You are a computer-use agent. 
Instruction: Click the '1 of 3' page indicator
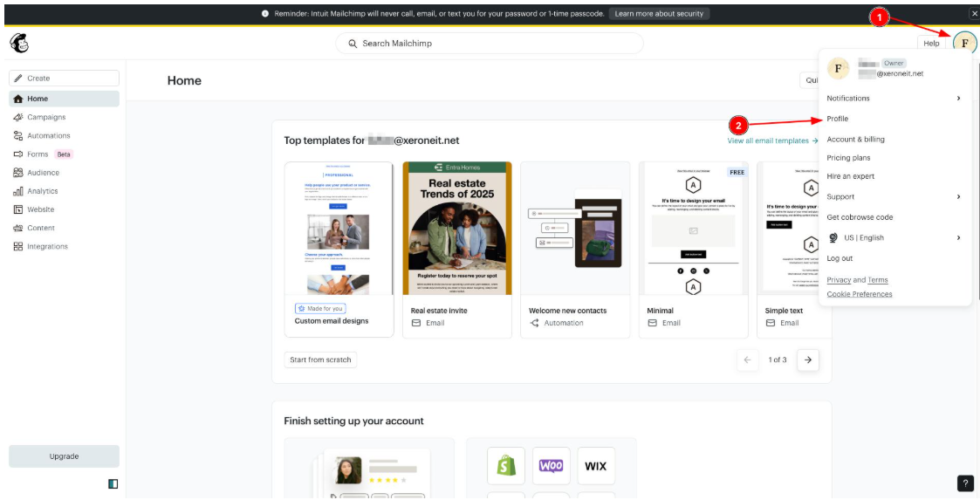tap(778, 360)
